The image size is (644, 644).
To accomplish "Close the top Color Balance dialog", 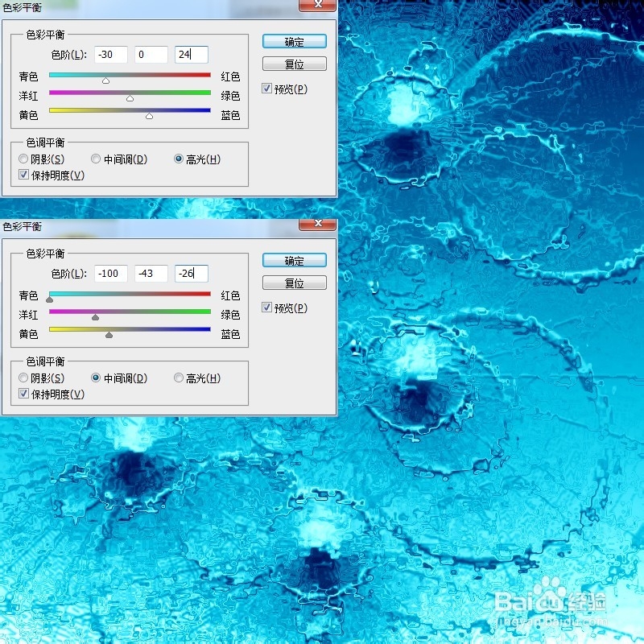I will coord(319,5).
